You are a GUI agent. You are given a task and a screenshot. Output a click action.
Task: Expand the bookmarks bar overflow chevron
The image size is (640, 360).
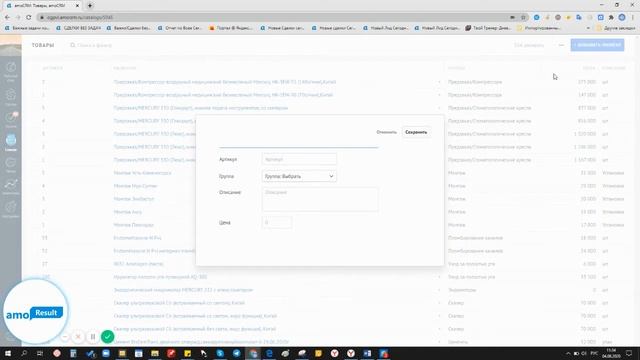[x=588, y=28]
